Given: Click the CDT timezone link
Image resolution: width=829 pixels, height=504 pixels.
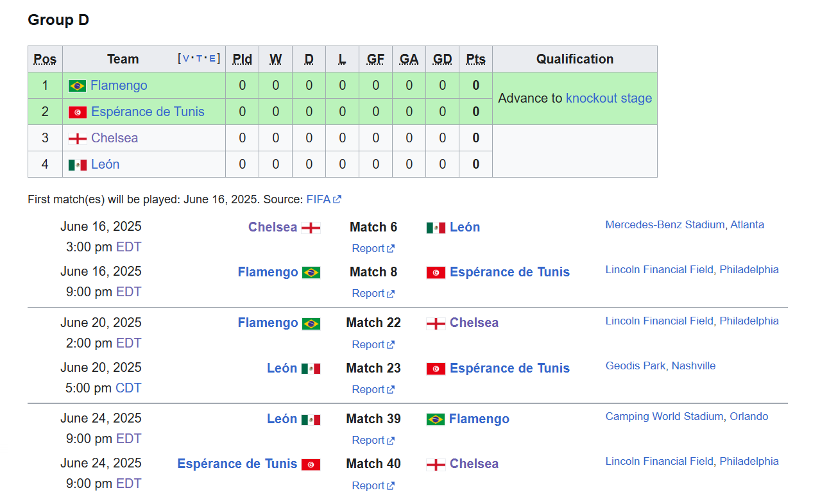Looking at the screenshot, I should coord(128,388).
